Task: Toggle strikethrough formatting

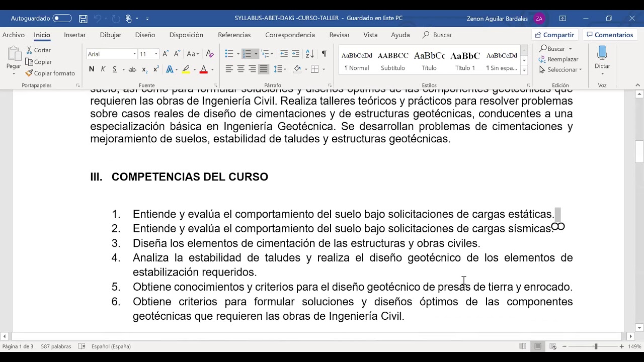Action: click(x=132, y=69)
